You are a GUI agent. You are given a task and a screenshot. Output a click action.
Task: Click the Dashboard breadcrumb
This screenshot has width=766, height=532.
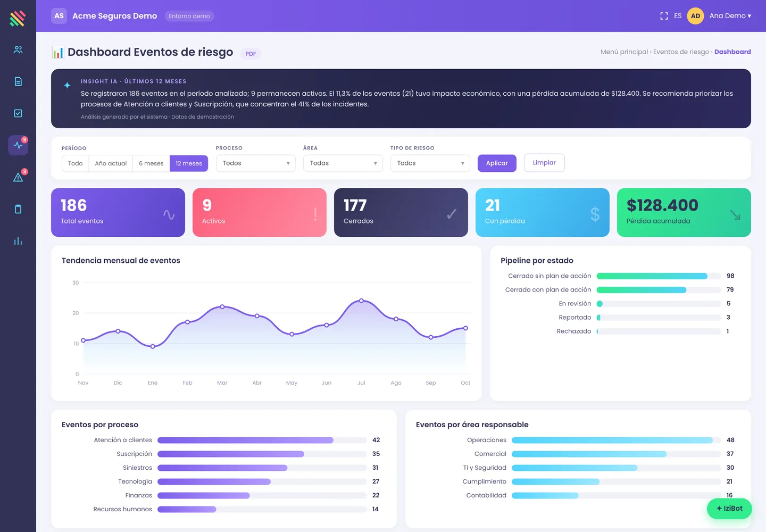click(732, 52)
